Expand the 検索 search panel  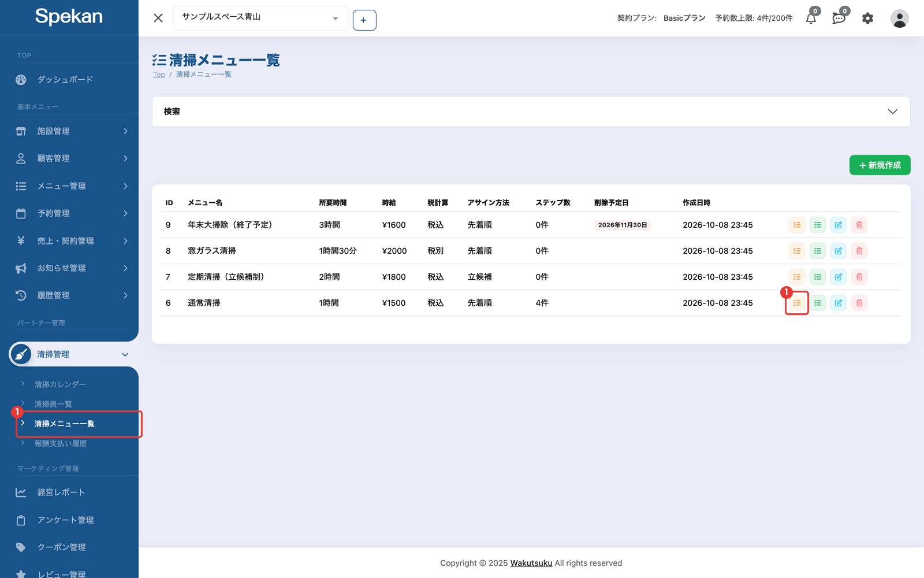(x=531, y=112)
